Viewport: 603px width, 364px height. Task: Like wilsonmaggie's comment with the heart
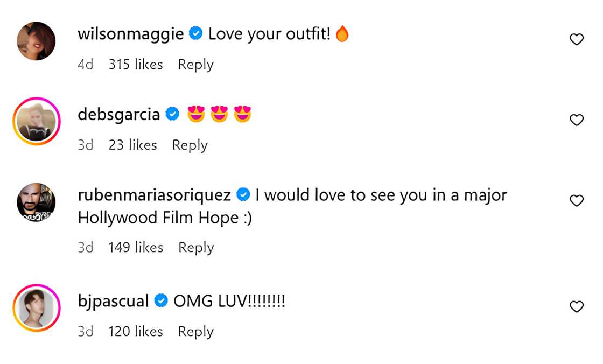click(x=577, y=39)
